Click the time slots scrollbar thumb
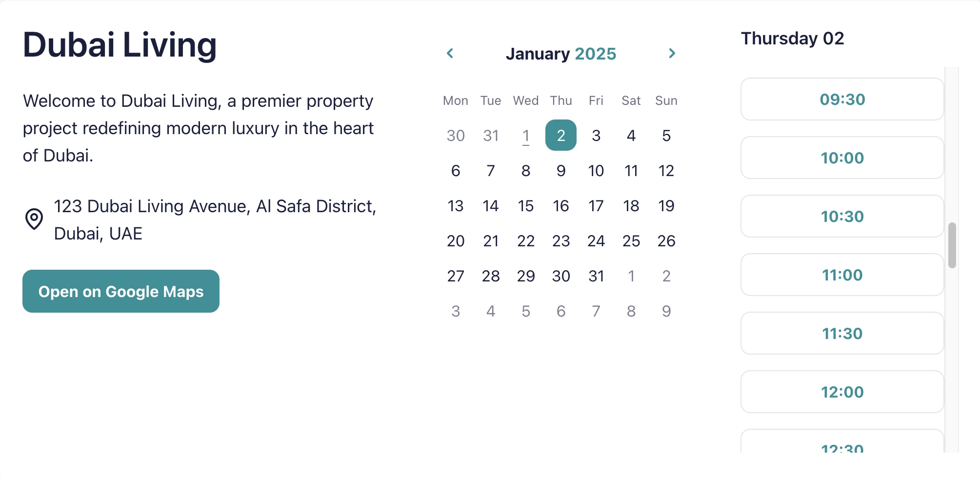 click(x=952, y=245)
